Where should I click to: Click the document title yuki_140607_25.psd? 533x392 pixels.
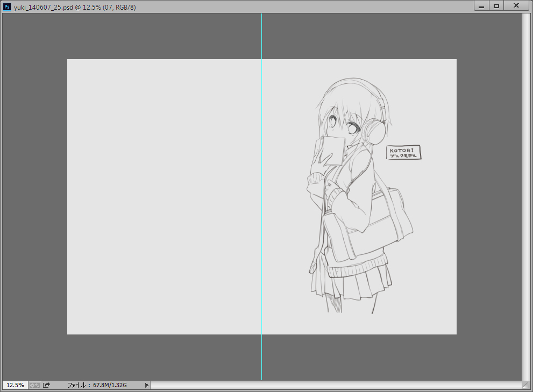click(44, 7)
